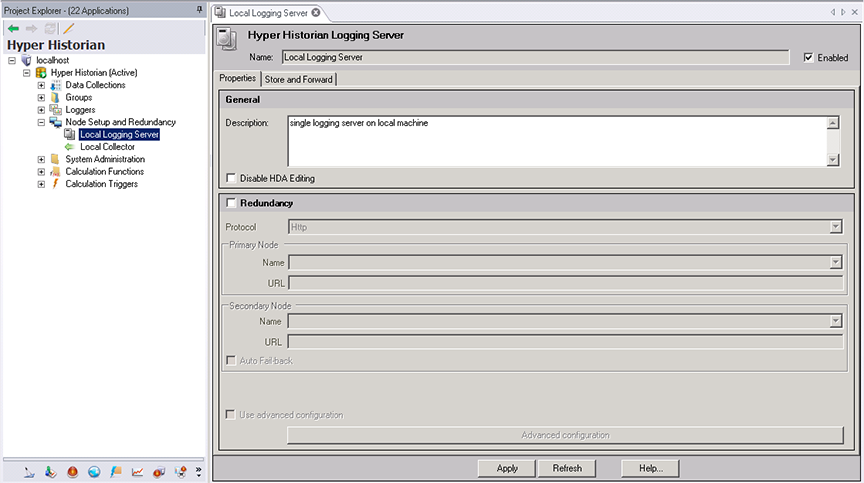The height and width of the screenshot is (483, 864).
Task: Click the Apply button
Action: (x=507, y=468)
